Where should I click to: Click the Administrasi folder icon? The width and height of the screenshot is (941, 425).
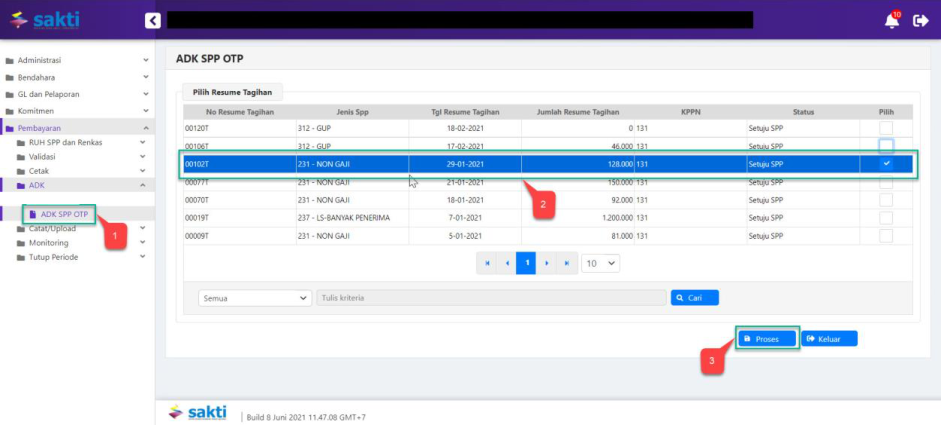[9, 61]
